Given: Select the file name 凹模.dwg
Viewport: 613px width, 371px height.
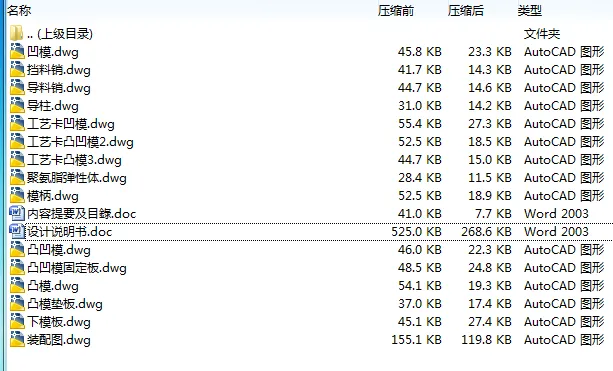Looking at the screenshot, I should tap(53, 52).
